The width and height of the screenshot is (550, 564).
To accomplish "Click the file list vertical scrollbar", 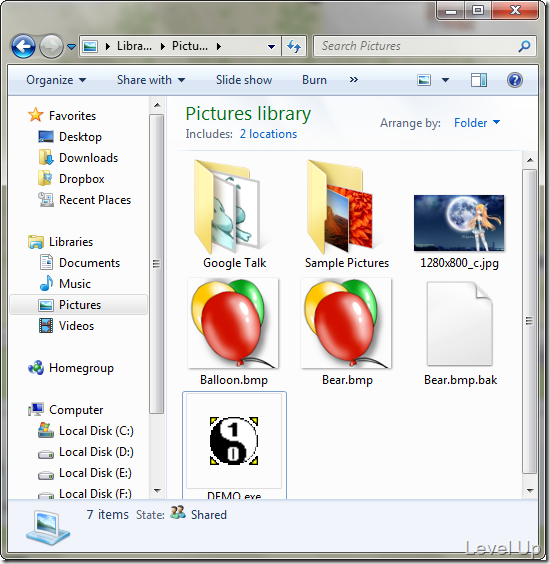I will (529, 325).
